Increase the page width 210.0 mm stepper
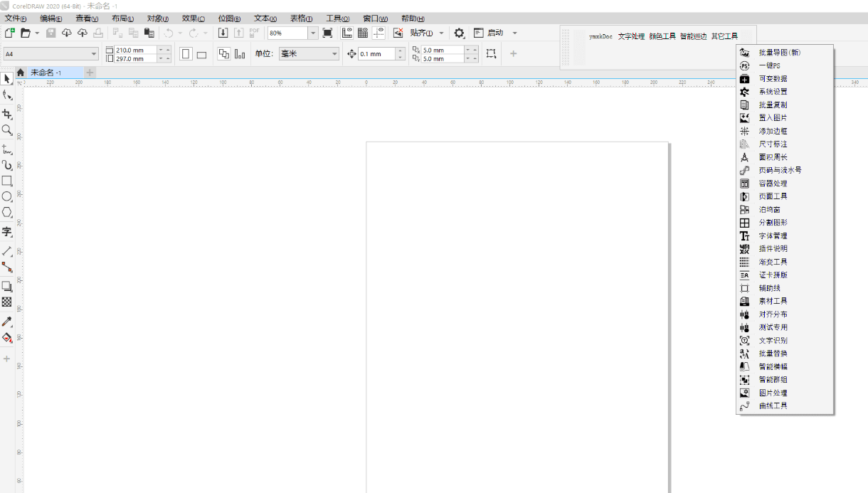The height and width of the screenshot is (493, 868). pyautogui.click(x=168, y=50)
